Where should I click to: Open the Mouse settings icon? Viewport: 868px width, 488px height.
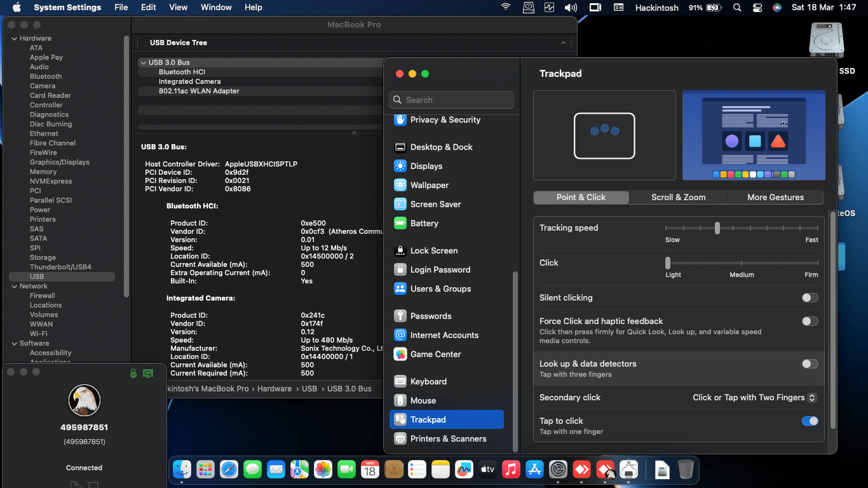point(400,400)
